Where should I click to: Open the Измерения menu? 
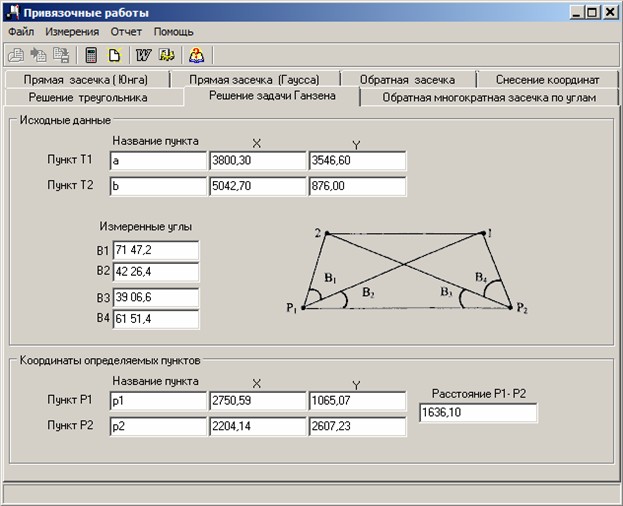(x=73, y=32)
